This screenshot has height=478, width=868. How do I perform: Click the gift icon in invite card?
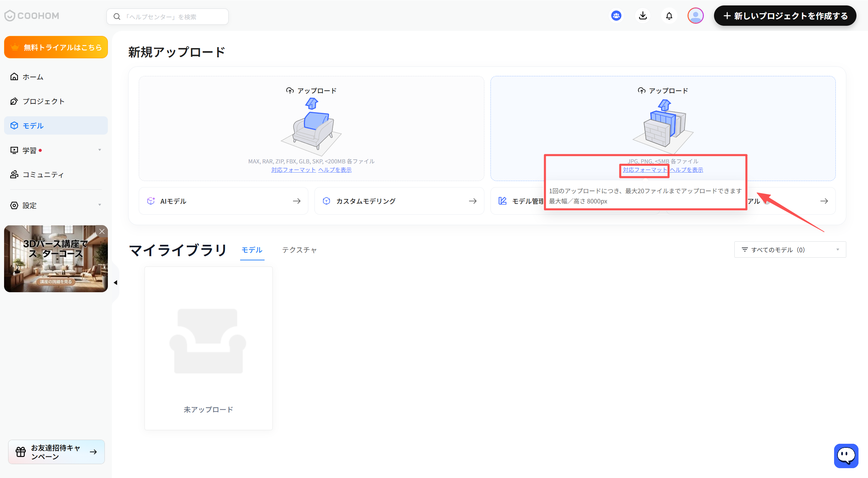tap(21, 452)
